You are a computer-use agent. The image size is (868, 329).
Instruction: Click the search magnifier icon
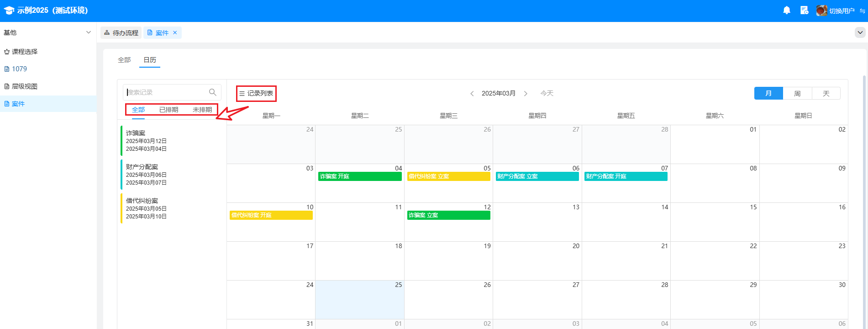(x=212, y=92)
